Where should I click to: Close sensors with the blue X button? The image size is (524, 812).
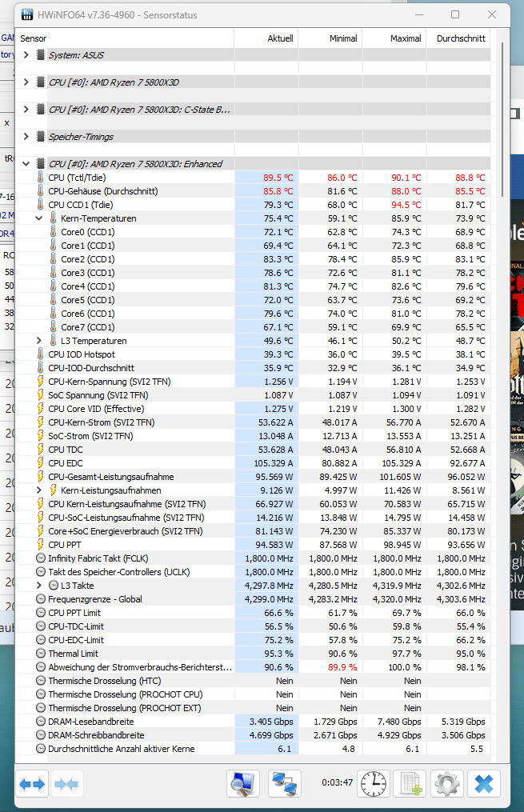coord(484,783)
